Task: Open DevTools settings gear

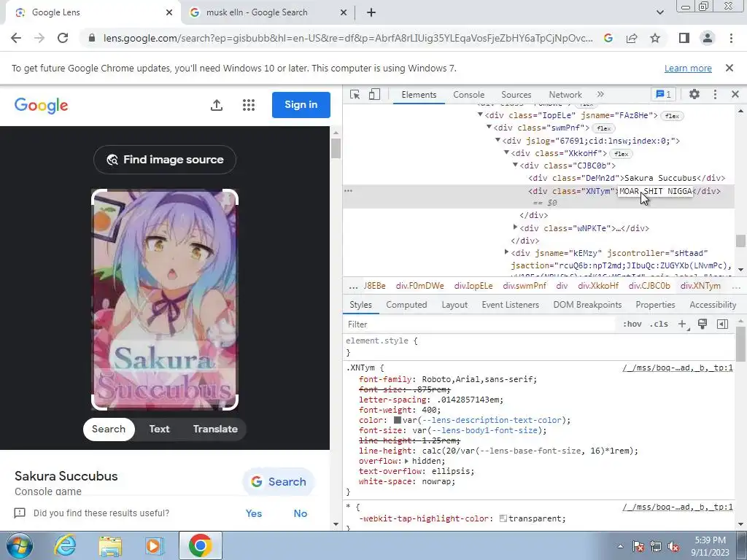Action: [694, 94]
